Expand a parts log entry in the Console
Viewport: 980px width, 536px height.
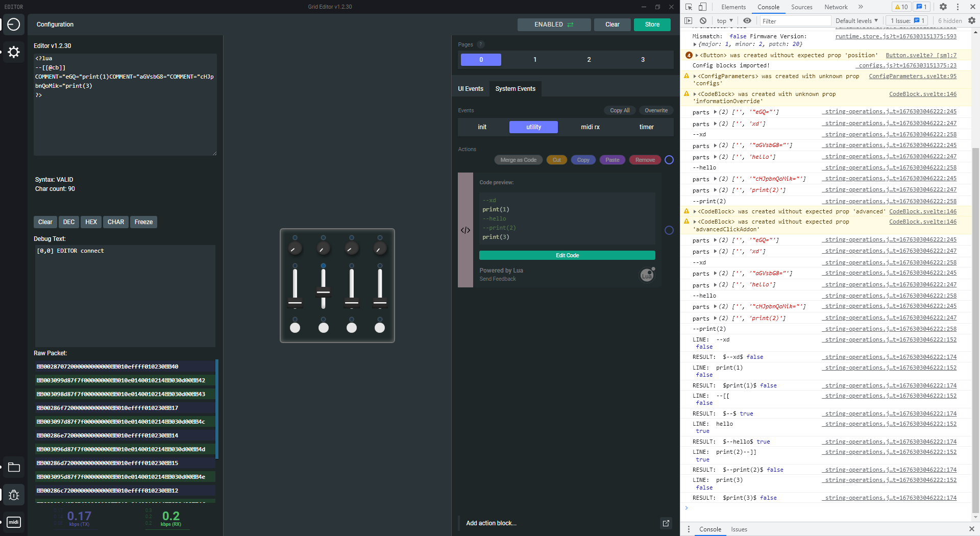coord(714,112)
